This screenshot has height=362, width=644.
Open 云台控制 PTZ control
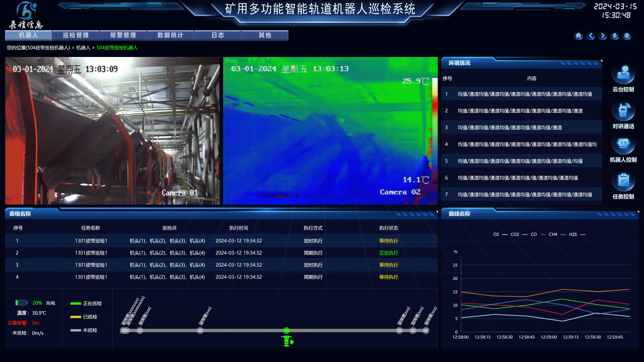click(x=623, y=74)
